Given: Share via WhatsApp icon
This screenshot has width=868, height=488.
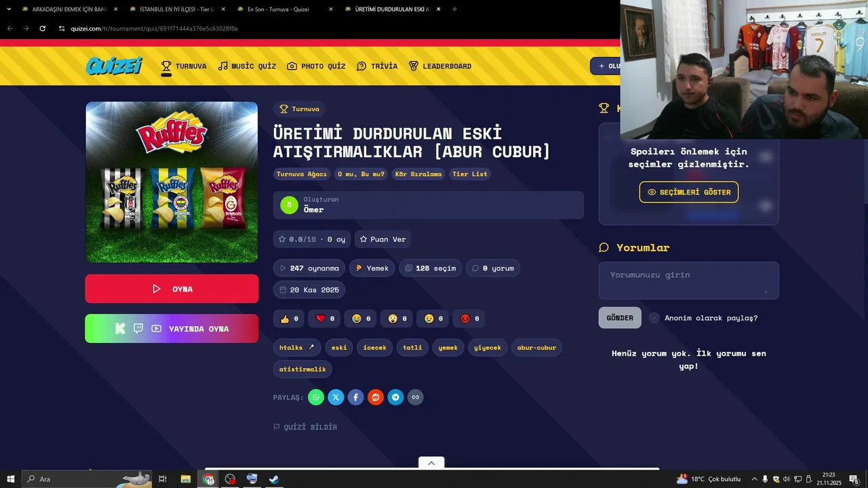Looking at the screenshot, I should (x=316, y=397).
